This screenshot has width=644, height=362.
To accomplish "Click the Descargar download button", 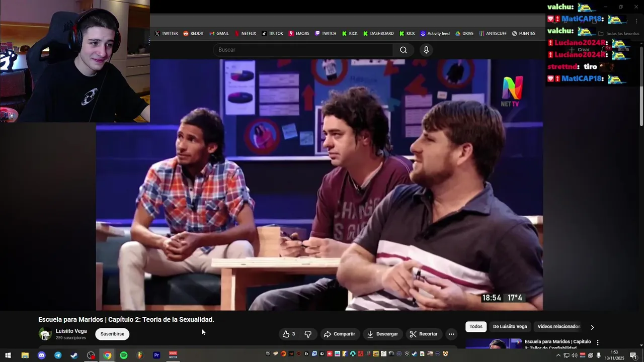I will [382, 334].
